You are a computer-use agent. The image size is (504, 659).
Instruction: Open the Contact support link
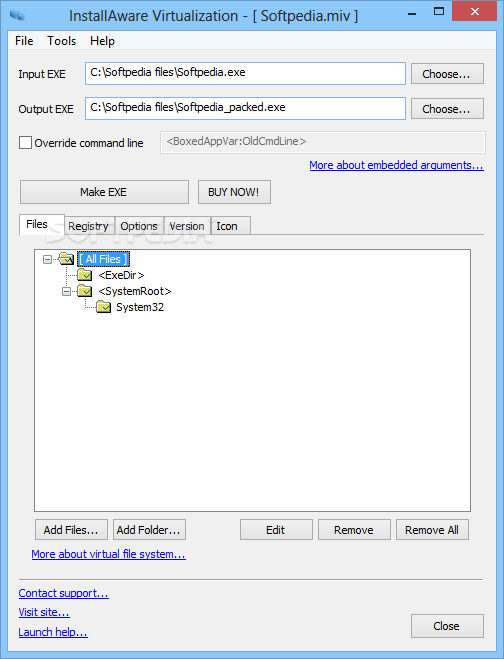click(63, 593)
